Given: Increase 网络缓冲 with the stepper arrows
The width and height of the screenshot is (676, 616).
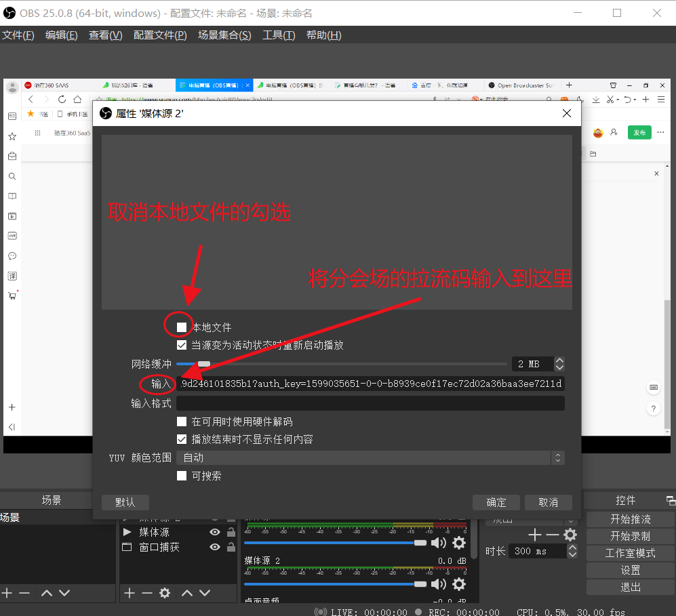Looking at the screenshot, I should [x=559, y=361].
